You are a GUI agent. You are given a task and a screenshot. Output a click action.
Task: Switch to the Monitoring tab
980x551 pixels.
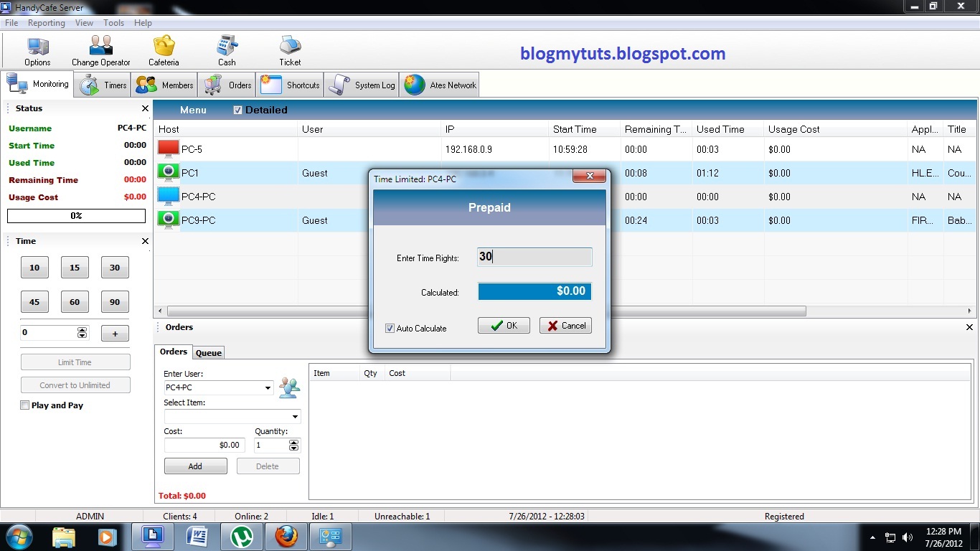[38, 84]
